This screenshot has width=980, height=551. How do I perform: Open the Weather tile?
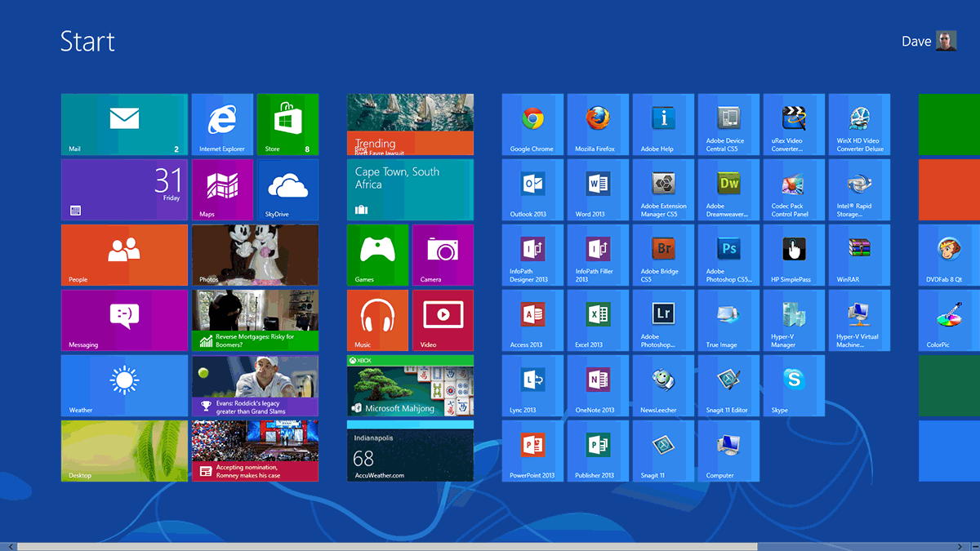pyautogui.click(x=124, y=385)
